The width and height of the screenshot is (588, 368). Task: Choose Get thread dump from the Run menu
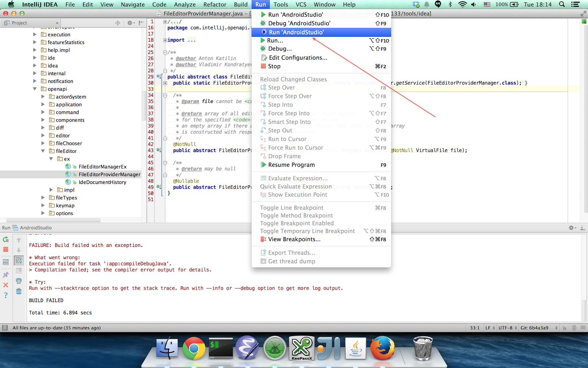291,261
